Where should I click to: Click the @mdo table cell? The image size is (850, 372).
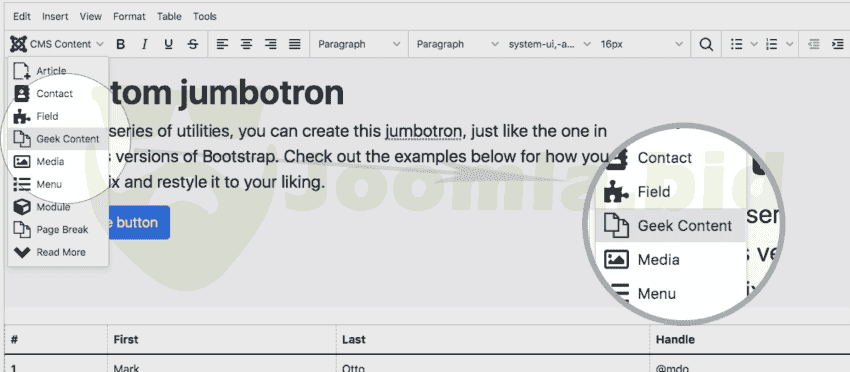[x=672, y=368]
